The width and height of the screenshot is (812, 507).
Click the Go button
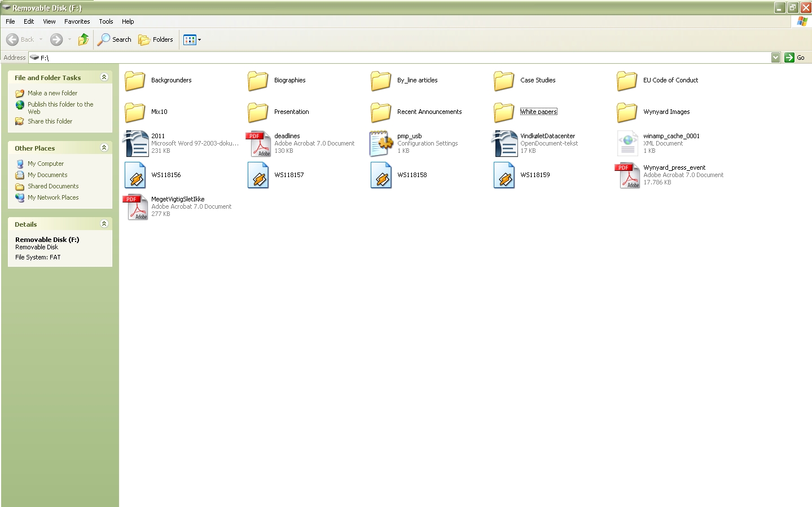(x=795, y=58)
